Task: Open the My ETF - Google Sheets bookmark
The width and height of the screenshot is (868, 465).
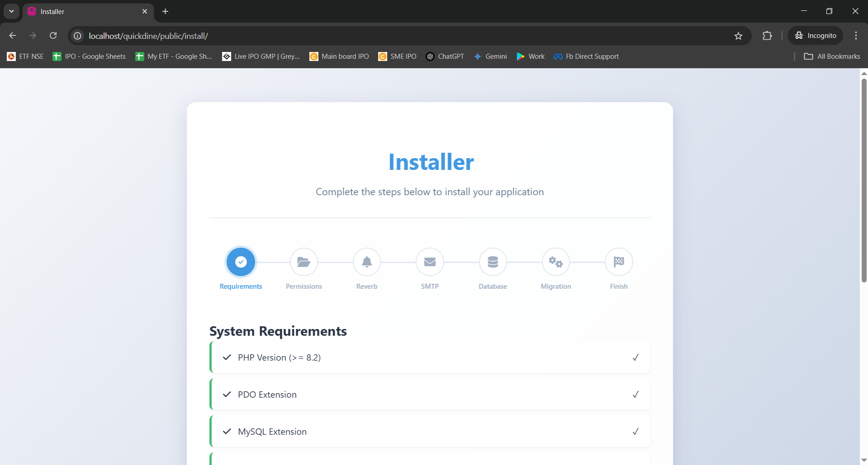Action: (x=174, y=56)
